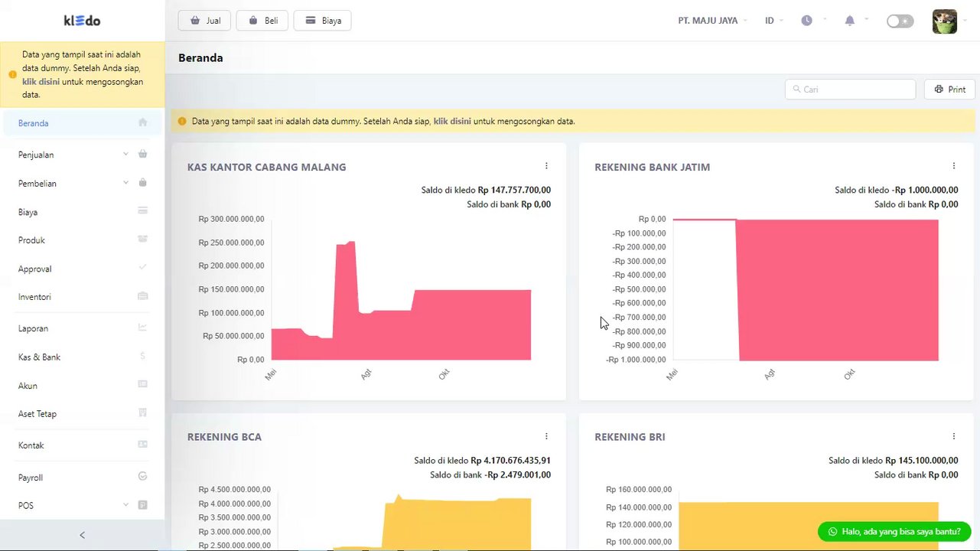Image resolution: width=980 pixels, height=551 pixels.
Task: Open the Aset Tetap menu
Action: click(83, 414)
